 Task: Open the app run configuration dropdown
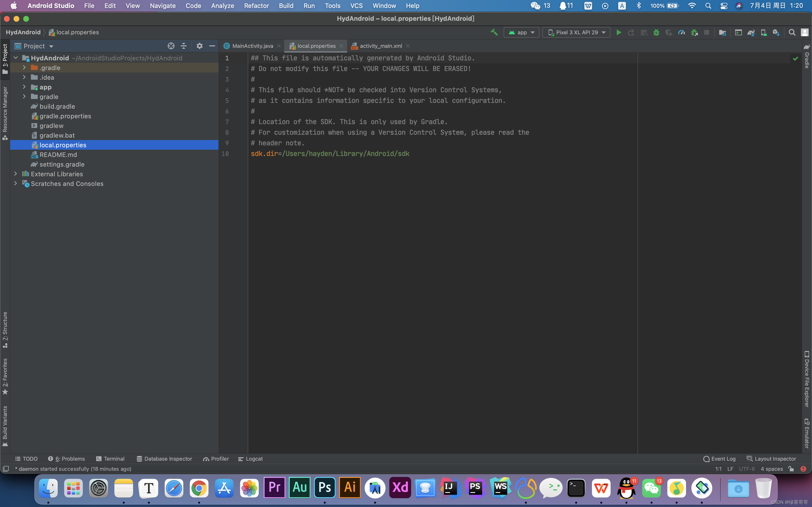tap(522, 32)
